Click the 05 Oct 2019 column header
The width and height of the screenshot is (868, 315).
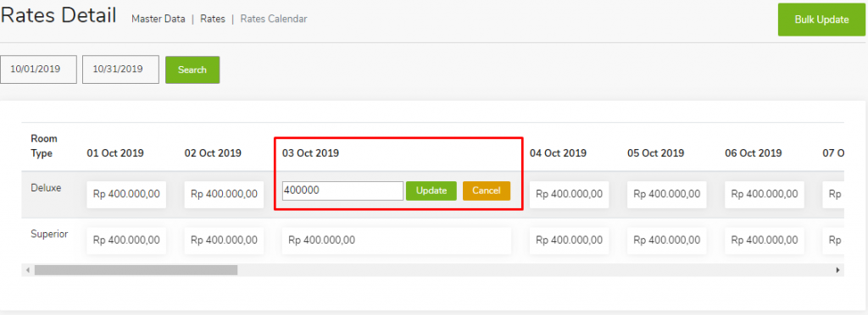[656, 153]
